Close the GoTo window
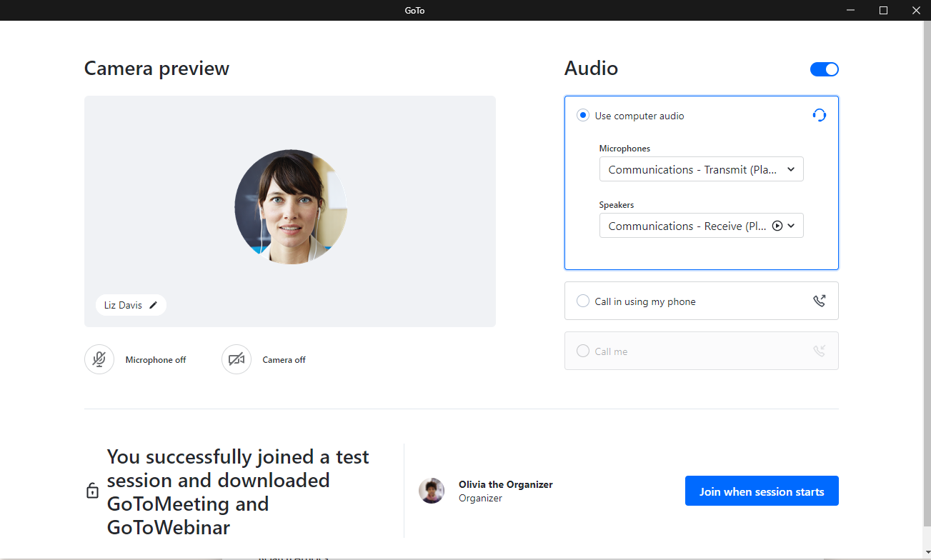Viewport: 931px width, 560px height. (915, 10)
